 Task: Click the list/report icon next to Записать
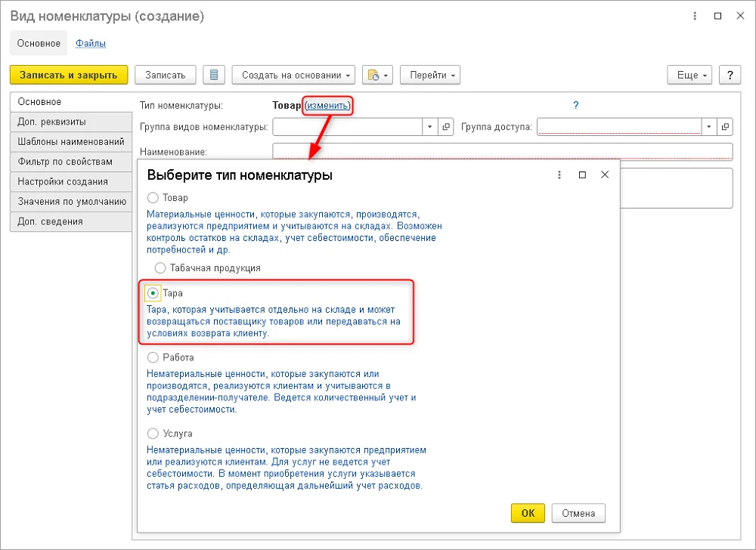(214, 75)
